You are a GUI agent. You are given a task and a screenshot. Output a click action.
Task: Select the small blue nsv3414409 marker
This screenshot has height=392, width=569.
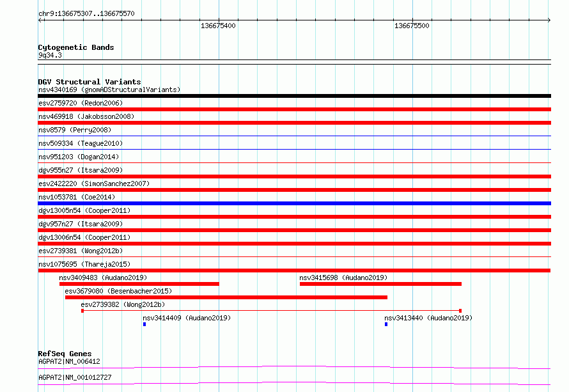[144, 324]
